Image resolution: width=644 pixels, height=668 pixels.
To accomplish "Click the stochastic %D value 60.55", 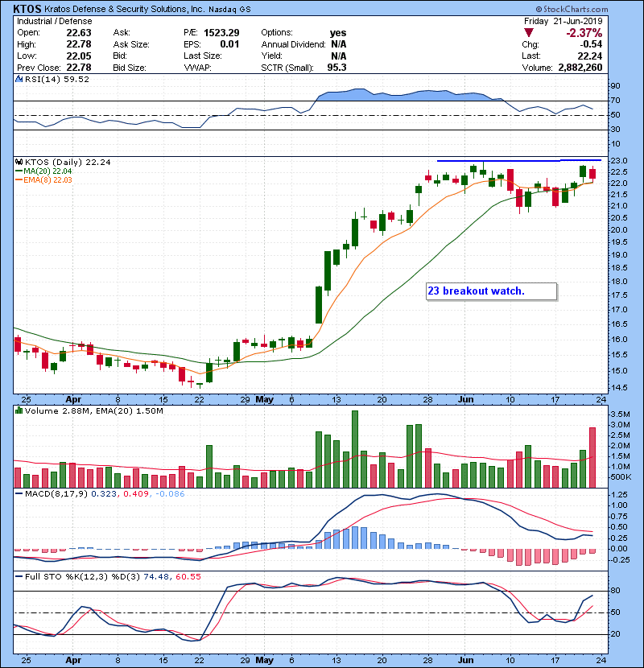I will [x=188, y=577].
